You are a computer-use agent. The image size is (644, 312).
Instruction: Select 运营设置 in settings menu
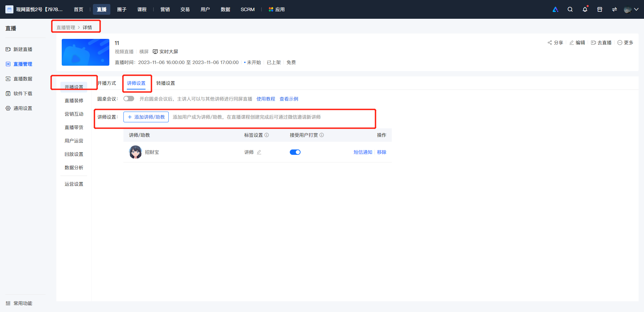(74, 184)
